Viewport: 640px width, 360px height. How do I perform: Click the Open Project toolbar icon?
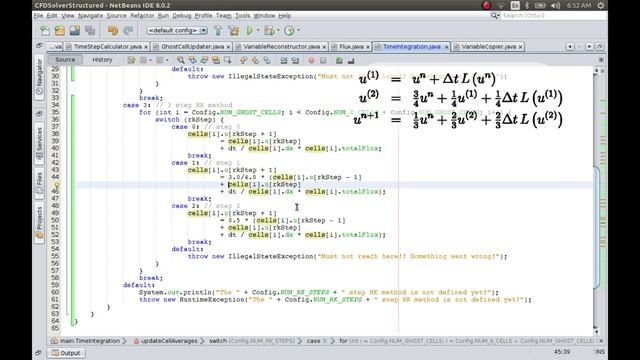pos(75,31)
